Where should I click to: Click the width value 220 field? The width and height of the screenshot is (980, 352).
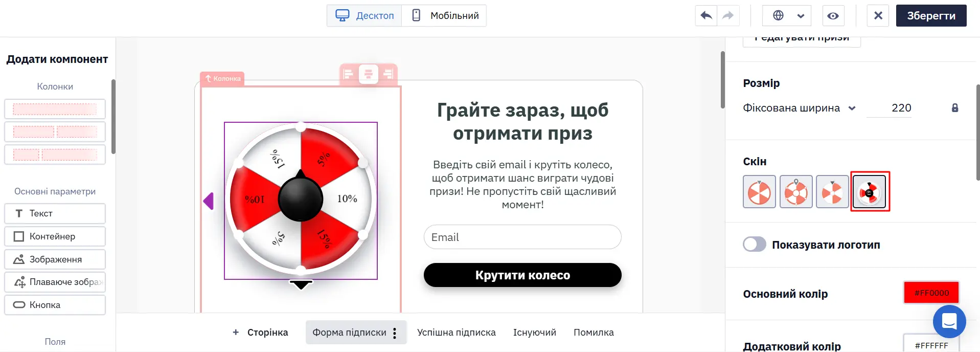(x=889, y=108)
